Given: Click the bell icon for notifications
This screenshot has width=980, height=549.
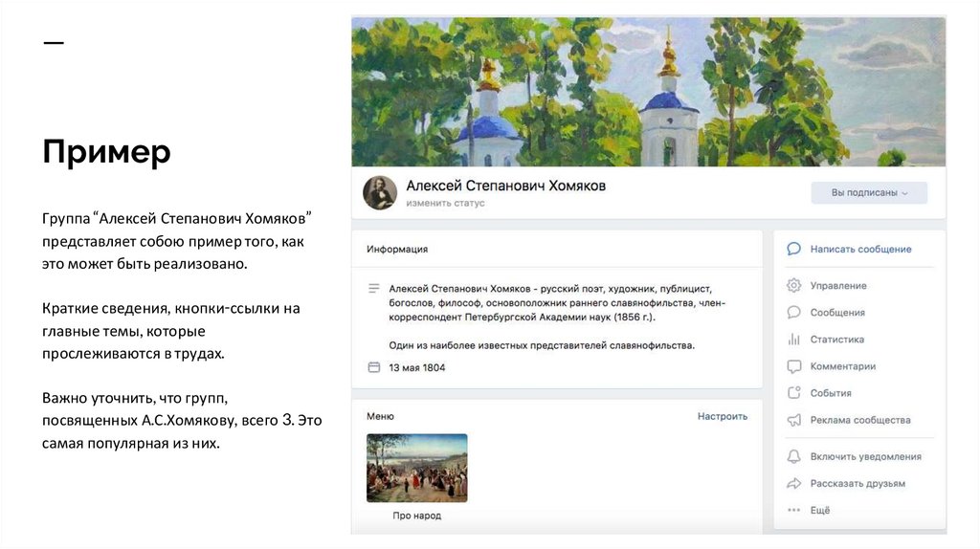Looking at the screenshot, I should 793,457.
